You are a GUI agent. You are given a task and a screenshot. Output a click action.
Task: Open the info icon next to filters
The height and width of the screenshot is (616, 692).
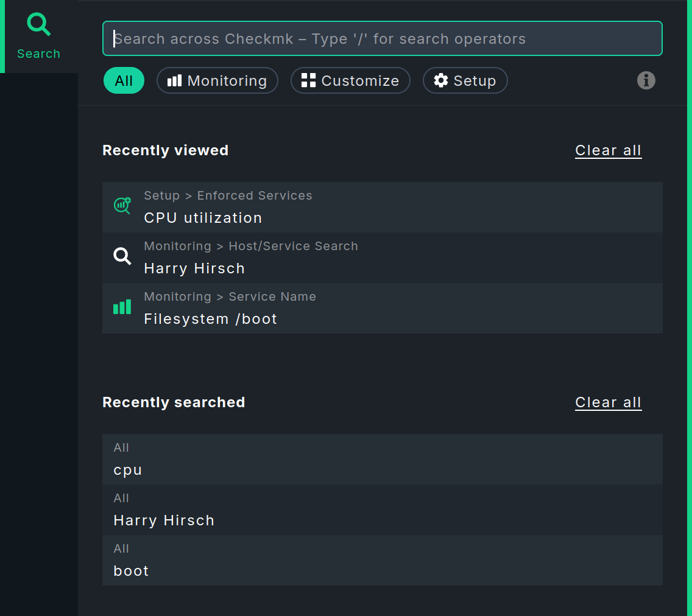(x=646, y=80)
